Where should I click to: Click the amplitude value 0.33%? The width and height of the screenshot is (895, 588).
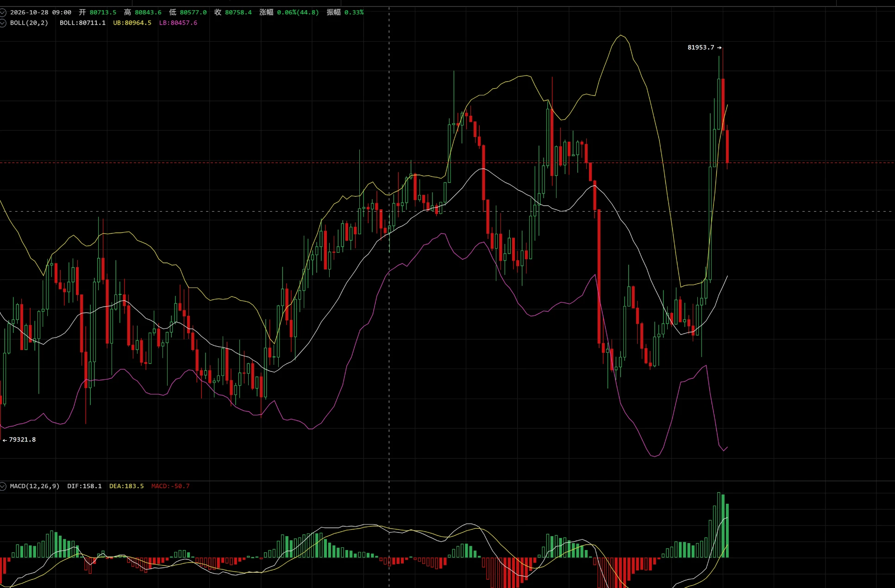[354, 13]
